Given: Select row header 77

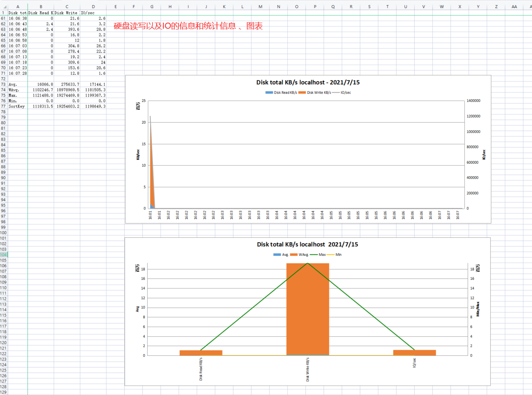Looking at the screenshot, I should tap(3, 106).
